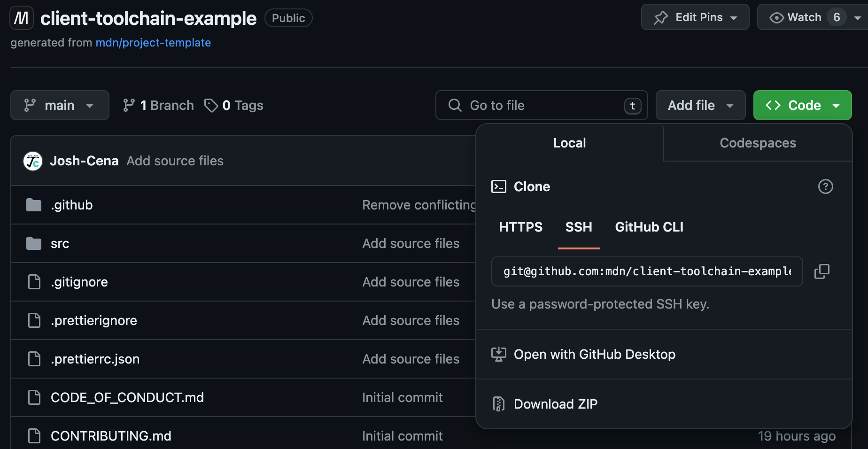
Task: Select the Local tab
Action: click(569, 143)
